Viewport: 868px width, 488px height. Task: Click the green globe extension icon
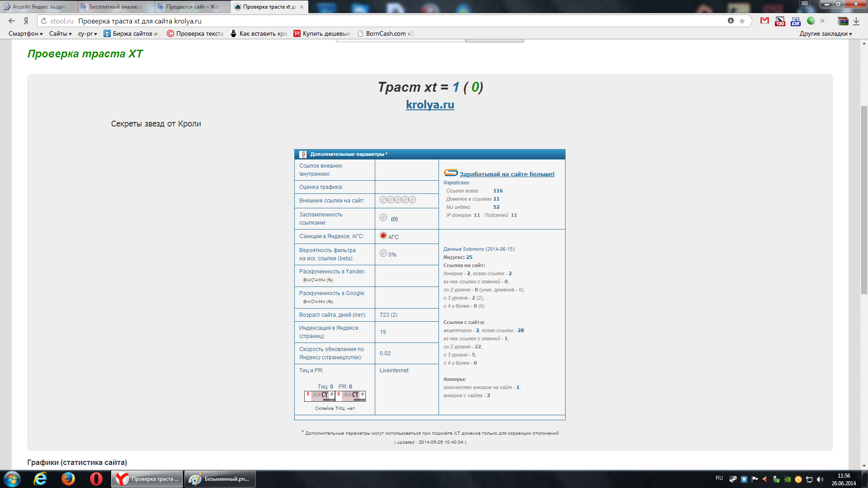[x=811, y=21]
